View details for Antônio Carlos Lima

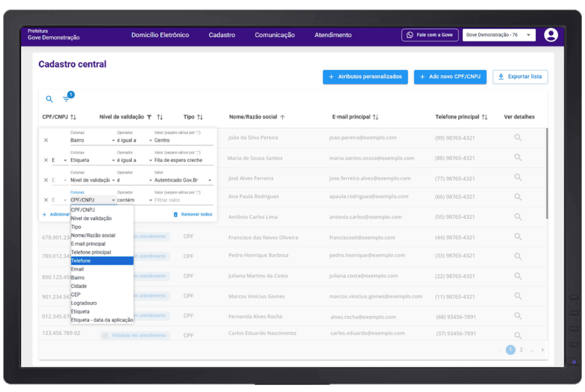point(518,217)
